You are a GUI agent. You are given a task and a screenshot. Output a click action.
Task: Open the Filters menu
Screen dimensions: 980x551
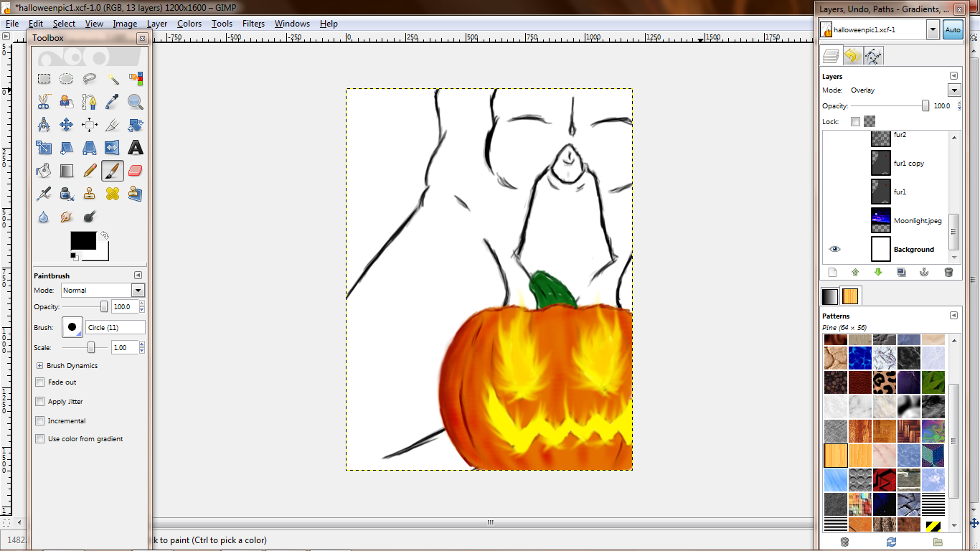click(x=253, y=24)
